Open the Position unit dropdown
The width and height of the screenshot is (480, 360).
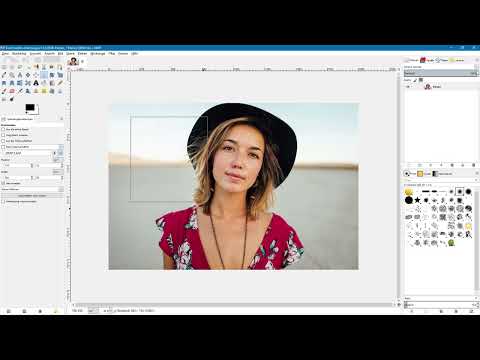tap(58, 160)
